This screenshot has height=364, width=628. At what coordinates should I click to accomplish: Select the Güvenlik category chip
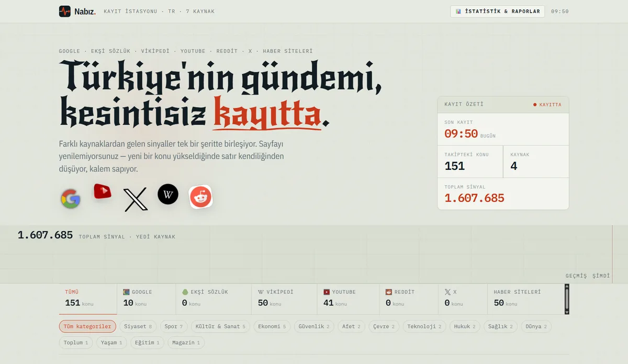tap(314, 327)
